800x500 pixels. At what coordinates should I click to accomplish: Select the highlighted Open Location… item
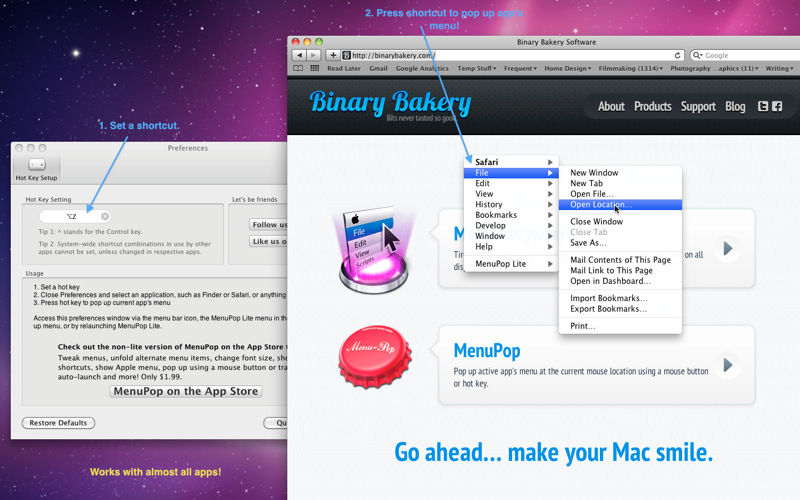tap(620, 205)
